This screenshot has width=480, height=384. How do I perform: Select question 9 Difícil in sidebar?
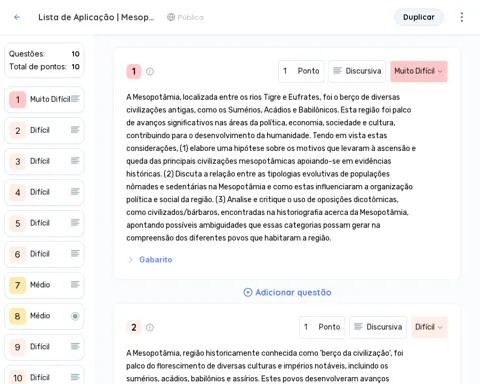tap(44, 347)
